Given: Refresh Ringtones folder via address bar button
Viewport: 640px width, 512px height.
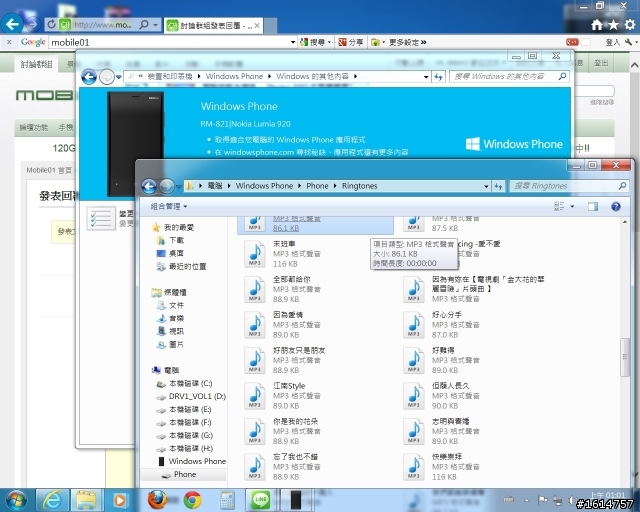Looking at the screenshot, I should pos(498,186).
